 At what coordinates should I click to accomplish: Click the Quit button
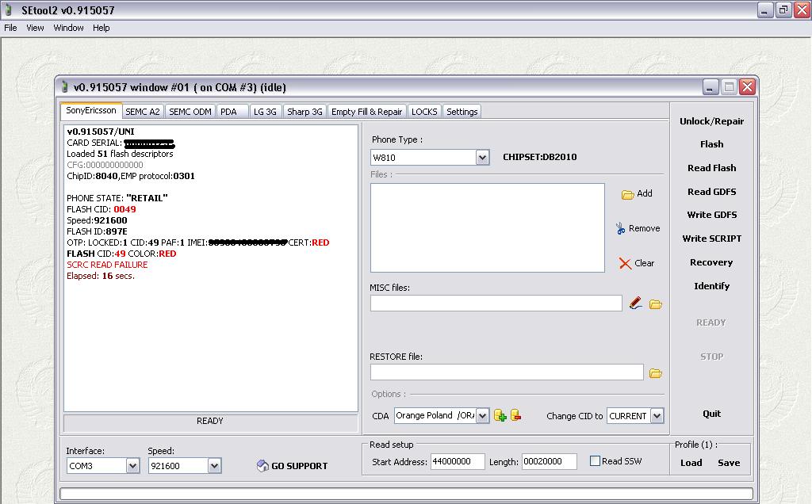coord(711,414)
